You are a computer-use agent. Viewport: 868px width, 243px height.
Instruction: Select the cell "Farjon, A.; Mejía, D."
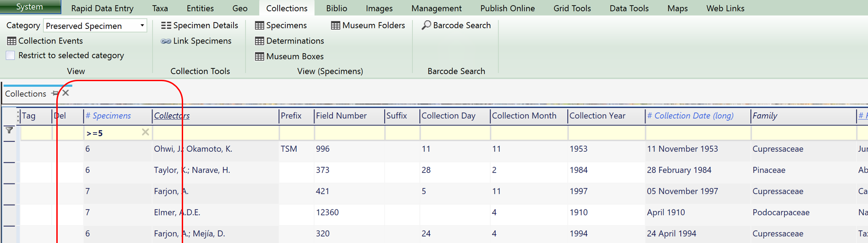coord(215,233)
